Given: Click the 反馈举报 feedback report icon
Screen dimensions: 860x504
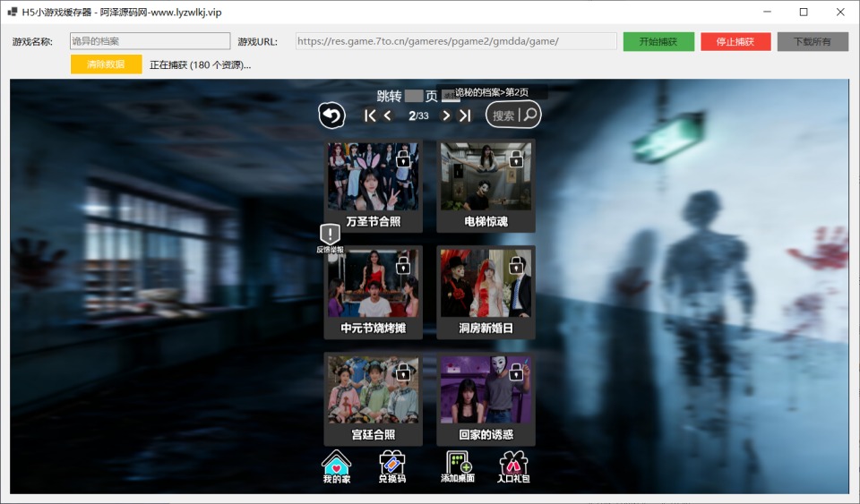Looking at the screenshot, I should 330,238.
